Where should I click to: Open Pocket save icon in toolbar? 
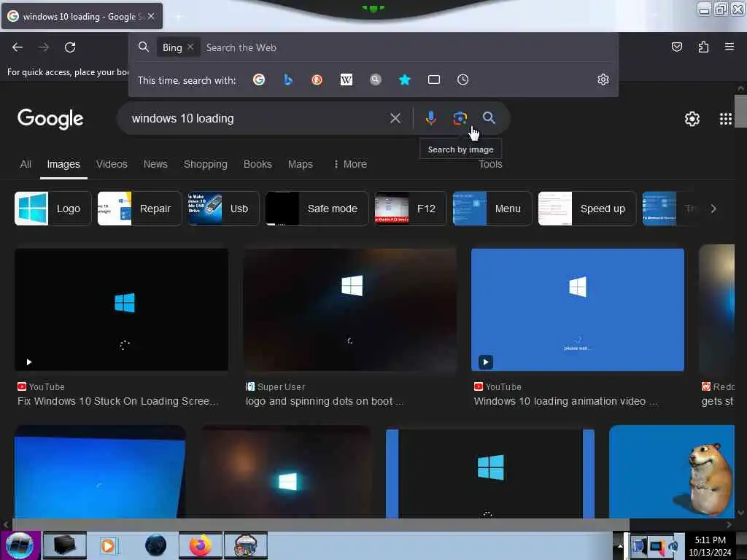676,47
